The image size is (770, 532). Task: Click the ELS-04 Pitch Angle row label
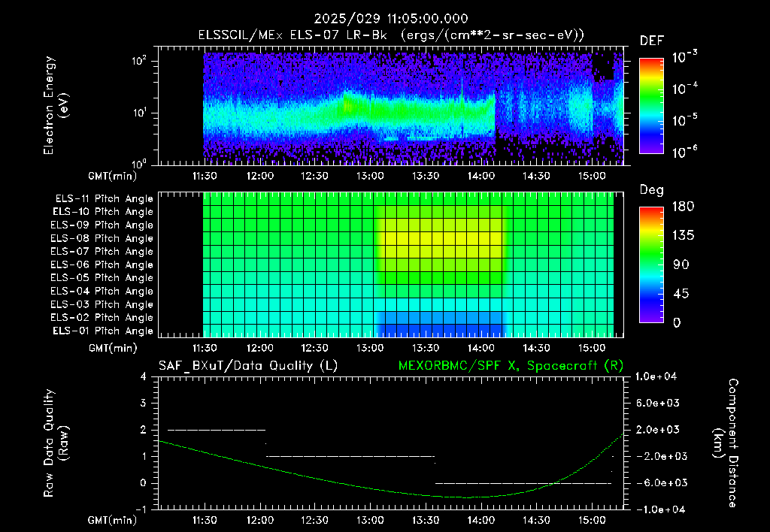coord(102,292)
